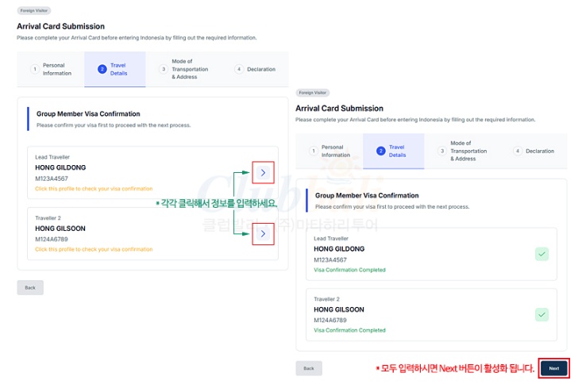Click HONG GILDONG name in right screen
This screenshot has width=582, height=392.
point(339,249)
